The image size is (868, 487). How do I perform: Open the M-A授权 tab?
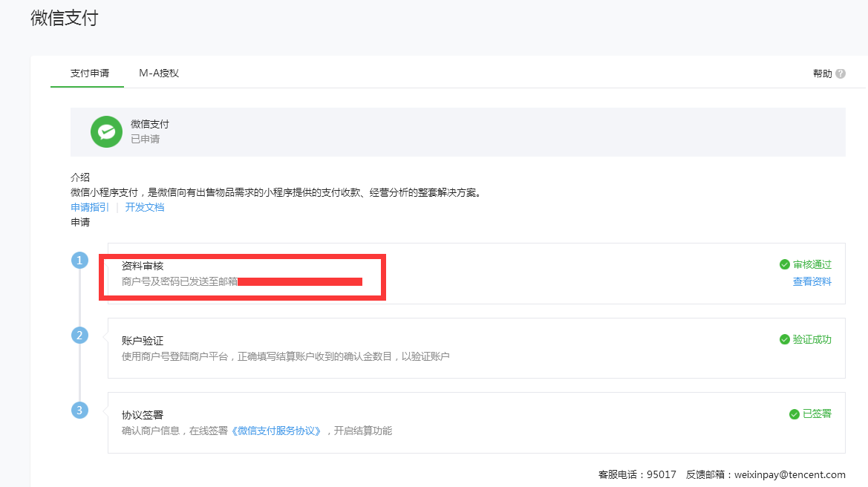point(159,73)
